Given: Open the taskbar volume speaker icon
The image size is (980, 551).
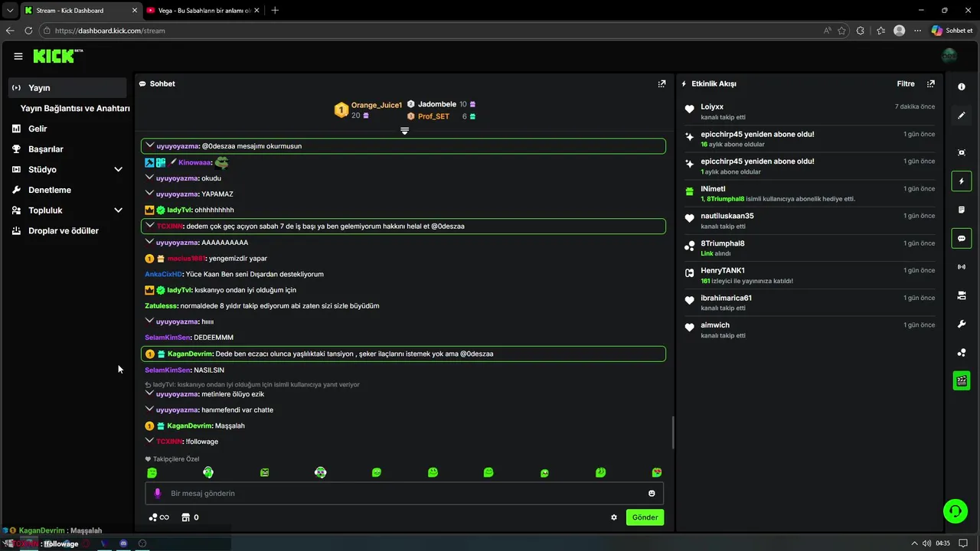Looking at the screenshot, I should pos(926,543).
